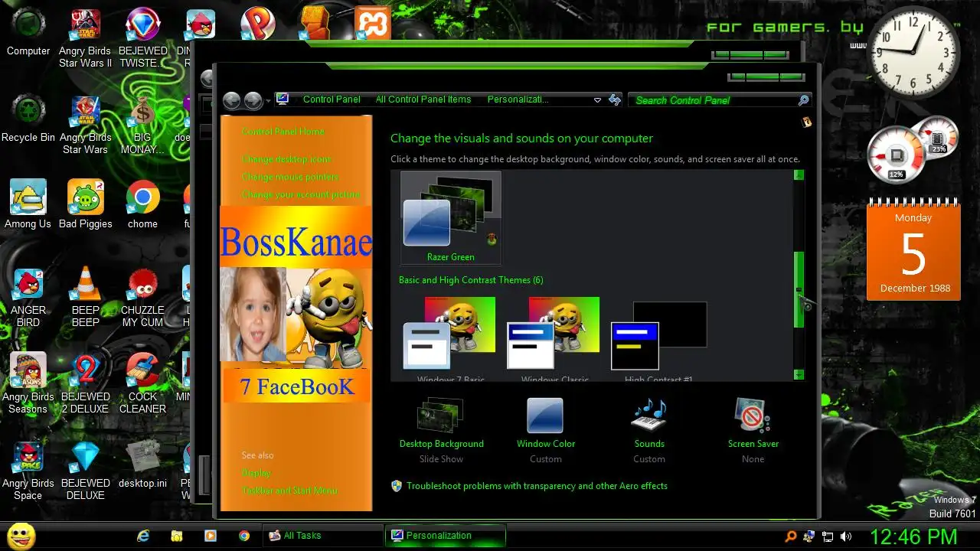Open the Windows Explorer taskbar folder icon
Screen dimensions: 980x551
[176, 536]
